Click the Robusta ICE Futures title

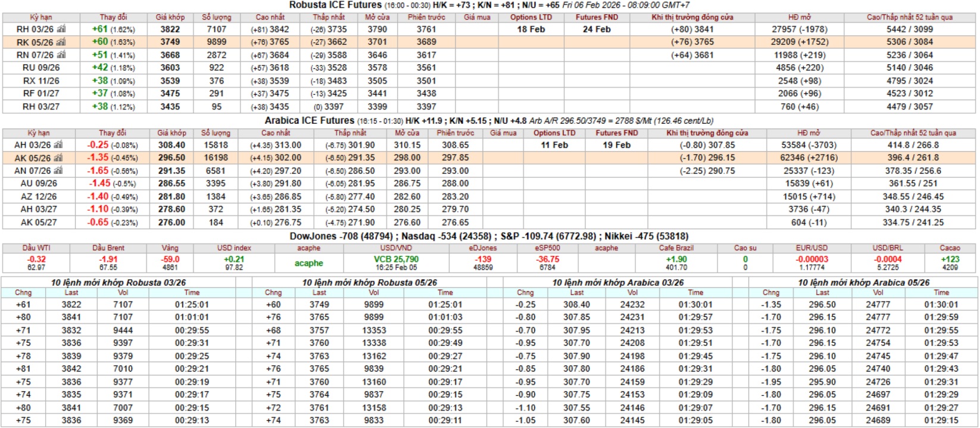[335, 5]
